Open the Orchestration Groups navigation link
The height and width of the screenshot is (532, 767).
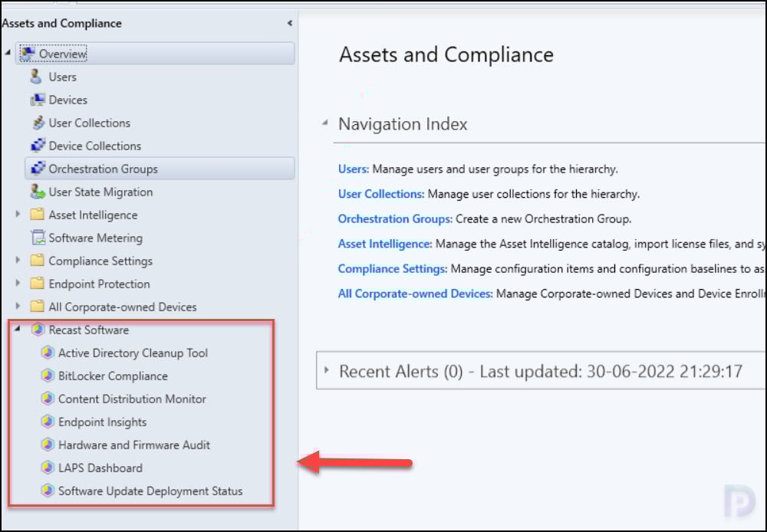[395, 219]
